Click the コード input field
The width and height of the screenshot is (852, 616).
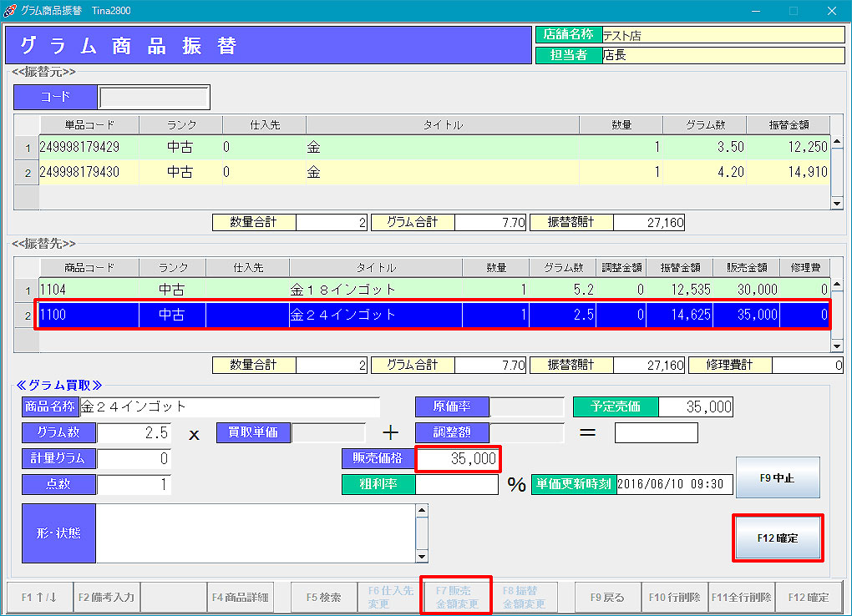click(154, 98)
